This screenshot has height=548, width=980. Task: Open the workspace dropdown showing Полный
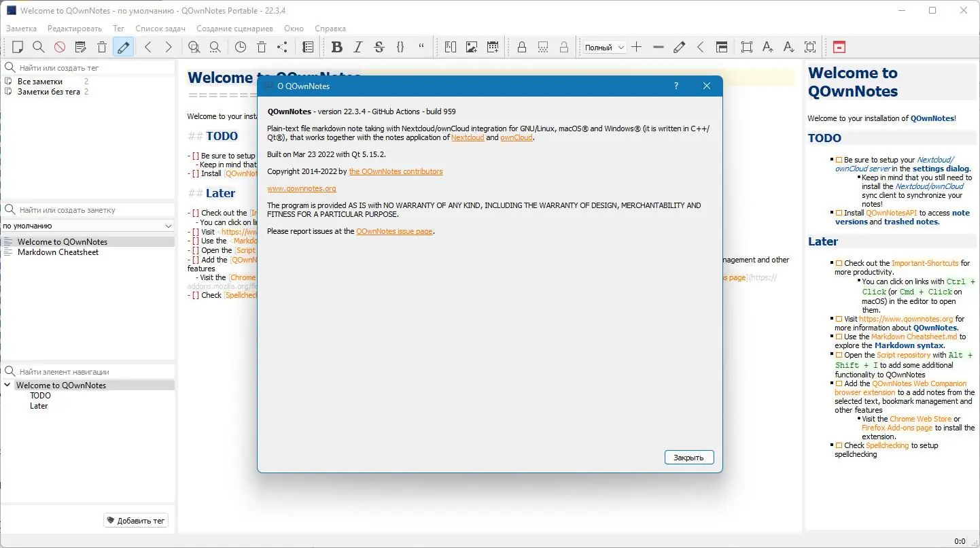pos(603,47)
